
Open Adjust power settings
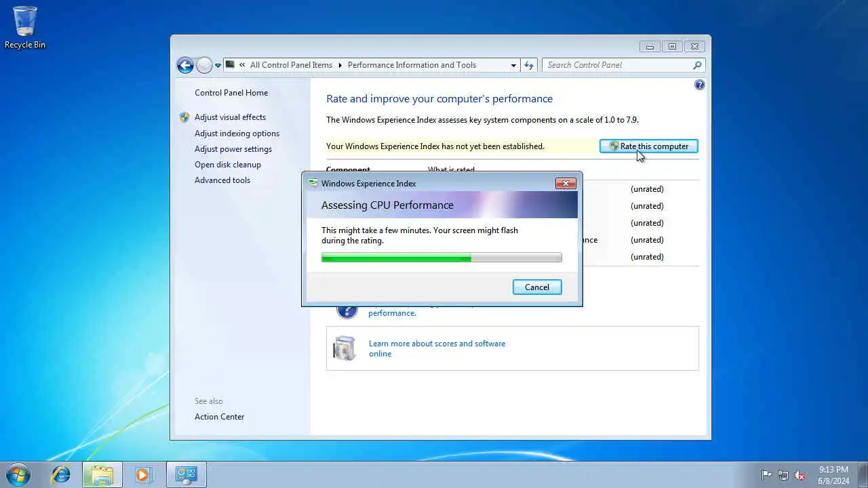tap(233, 149)
